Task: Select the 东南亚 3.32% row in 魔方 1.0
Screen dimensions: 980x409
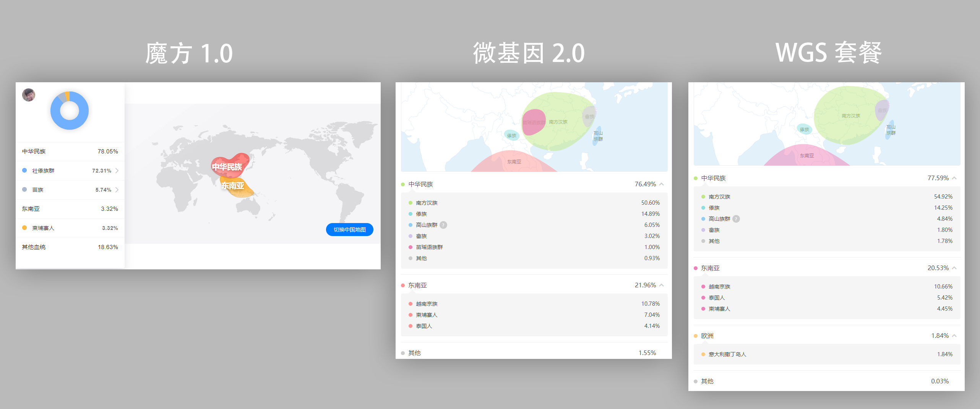Action: pyautogui.click(x=70, y=209)
